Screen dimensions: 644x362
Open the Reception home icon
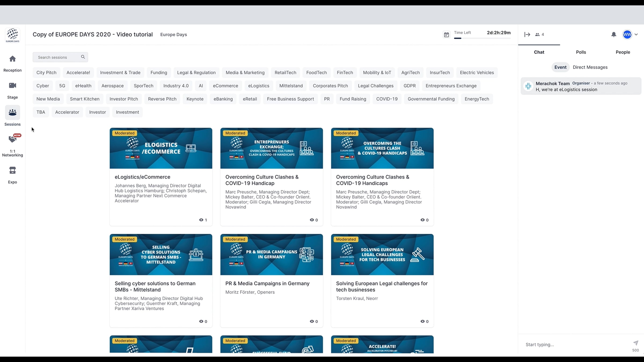tap(12, 59)
